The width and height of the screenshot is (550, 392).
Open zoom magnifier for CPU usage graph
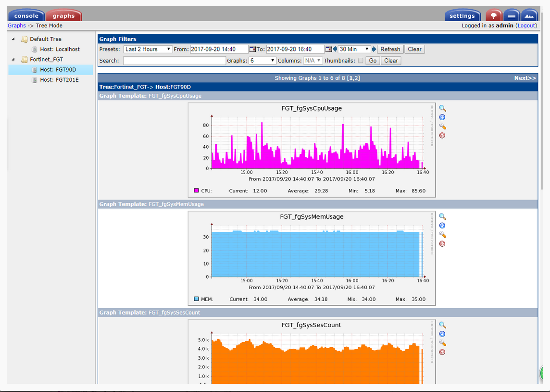[442, 109]
